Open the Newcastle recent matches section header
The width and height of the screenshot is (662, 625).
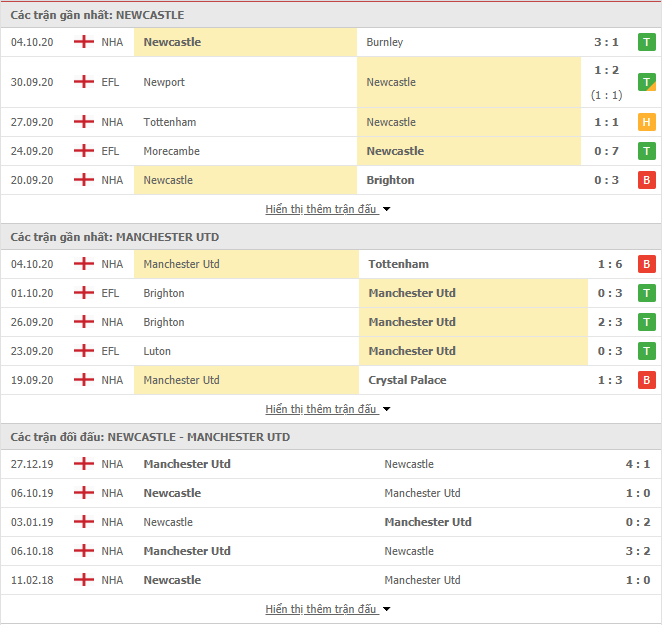coord(98,15)
